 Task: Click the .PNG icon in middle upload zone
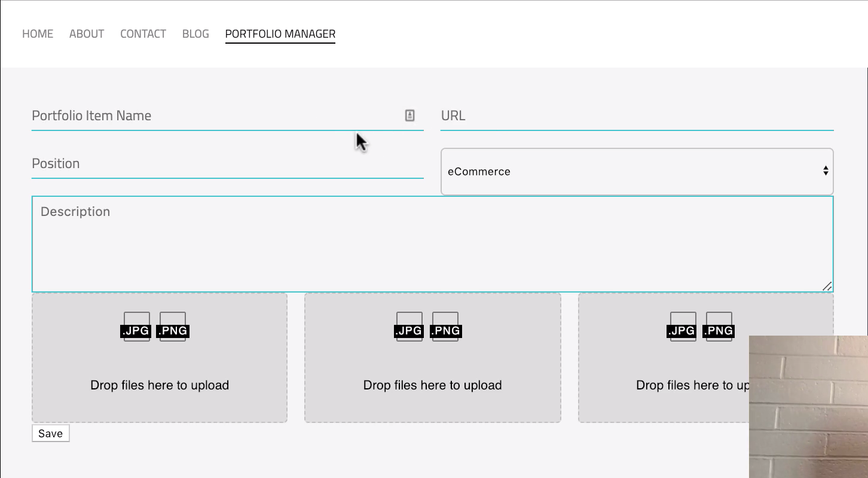pyautogui.click(x=445, y=327)
